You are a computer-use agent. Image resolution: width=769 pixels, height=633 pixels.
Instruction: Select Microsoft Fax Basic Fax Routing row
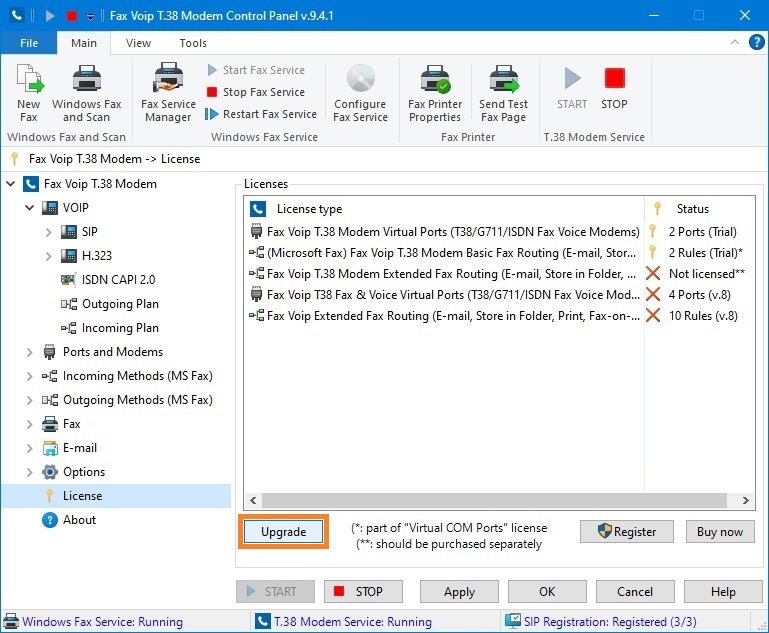click(x=499, y=253)
